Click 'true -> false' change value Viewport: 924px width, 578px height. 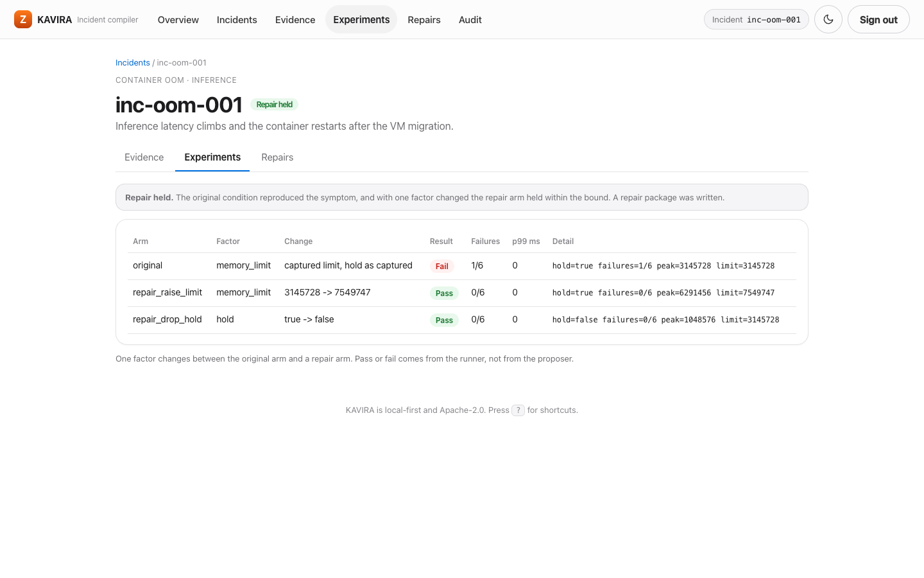click(309, 319)
